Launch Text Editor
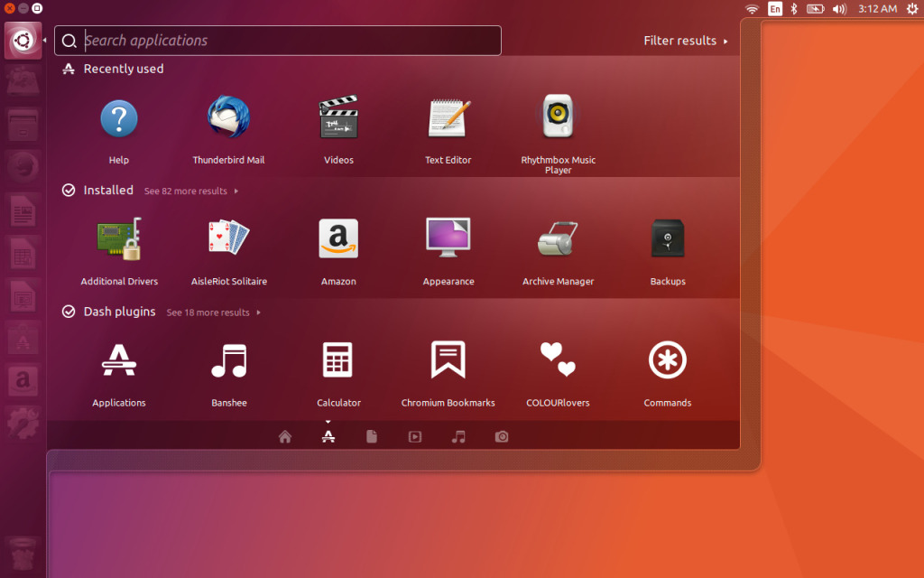Viewport: 924px width, 578px height. 448,118
